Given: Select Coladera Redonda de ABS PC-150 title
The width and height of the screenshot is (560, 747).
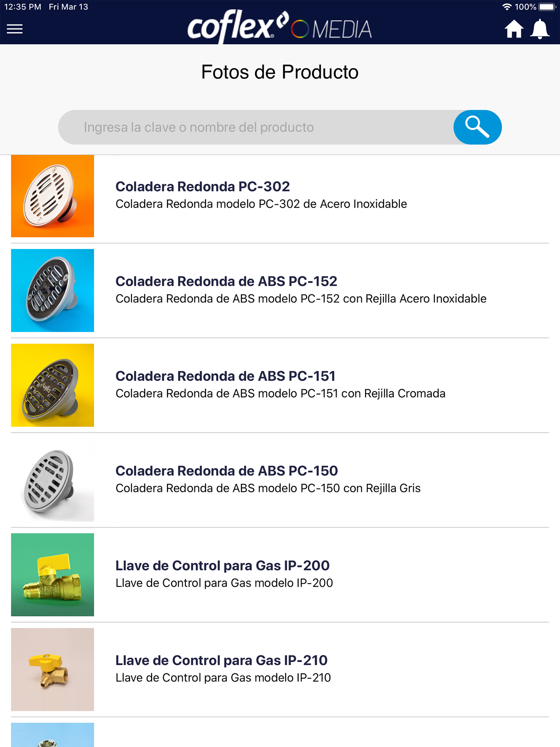Looking at the screenshot, I should click(227, 471).
